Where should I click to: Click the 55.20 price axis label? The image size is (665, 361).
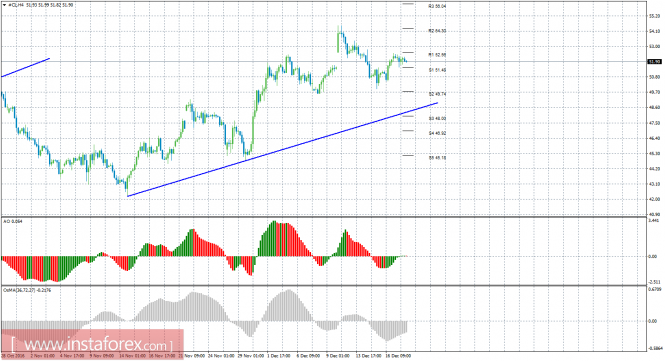pos(654,16)
